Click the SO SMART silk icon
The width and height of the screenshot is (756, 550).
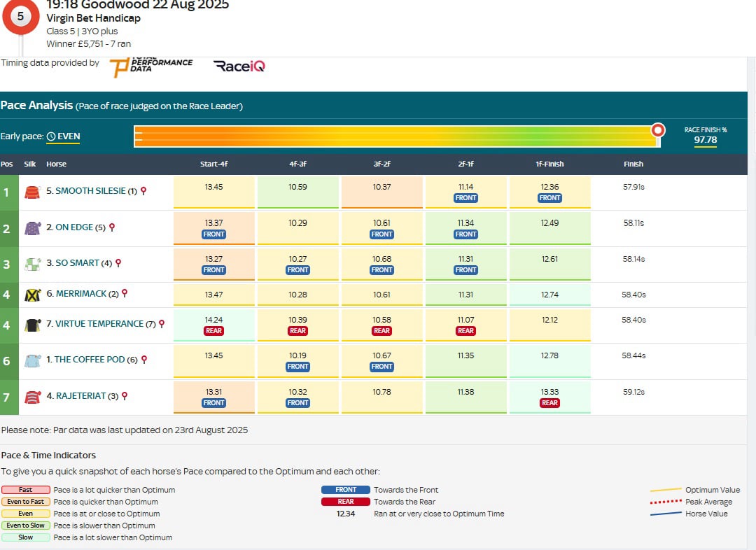[32, 262]
